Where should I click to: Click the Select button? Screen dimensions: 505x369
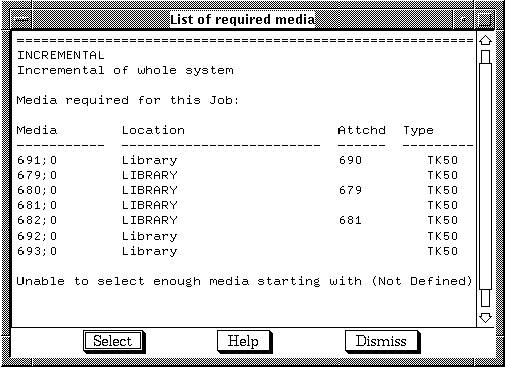click(113, 341)
